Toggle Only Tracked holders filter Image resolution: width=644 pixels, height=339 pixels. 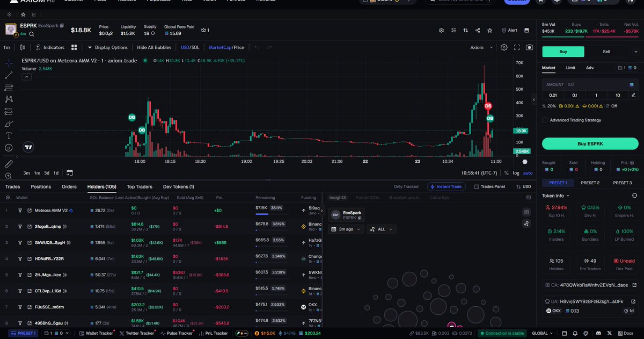pos(406,186)
